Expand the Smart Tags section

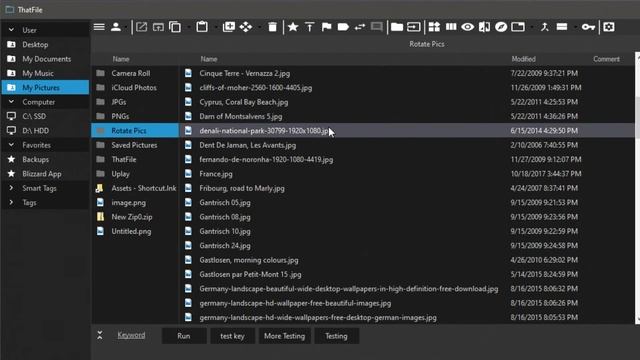click(11, 188)
